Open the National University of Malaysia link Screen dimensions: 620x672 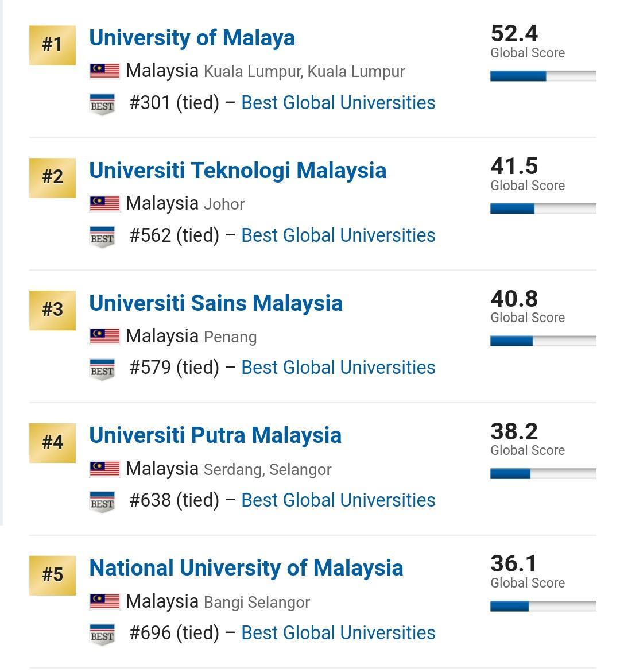[246, 568]
